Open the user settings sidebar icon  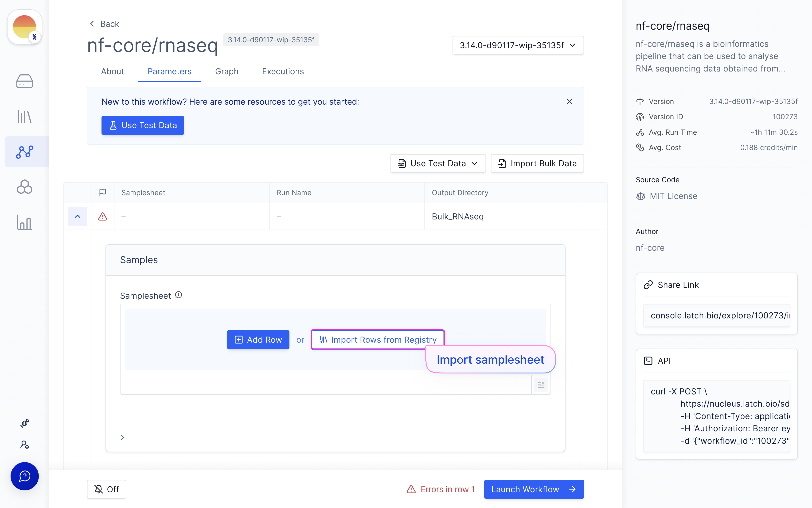24,445
